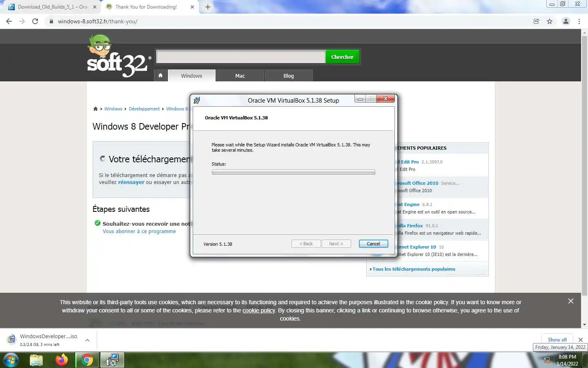The height and width of the screenshot is (368, 588).
Task: Click the réessayer link
Action: (131, 182)
